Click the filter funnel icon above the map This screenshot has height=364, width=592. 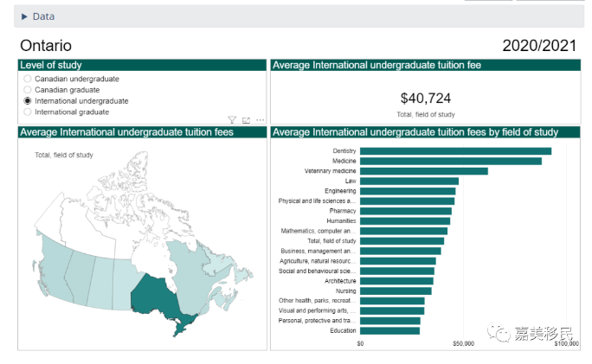pos(232,120)
